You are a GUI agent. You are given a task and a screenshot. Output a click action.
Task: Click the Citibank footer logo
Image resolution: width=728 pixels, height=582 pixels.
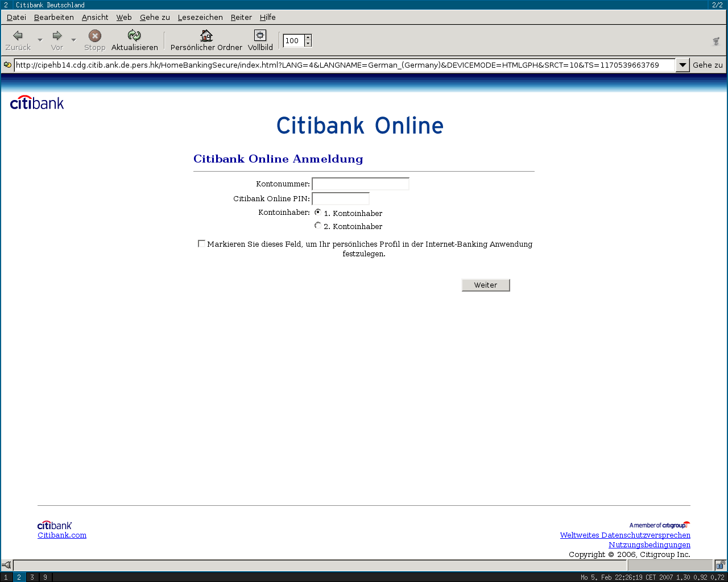[55, 525]
